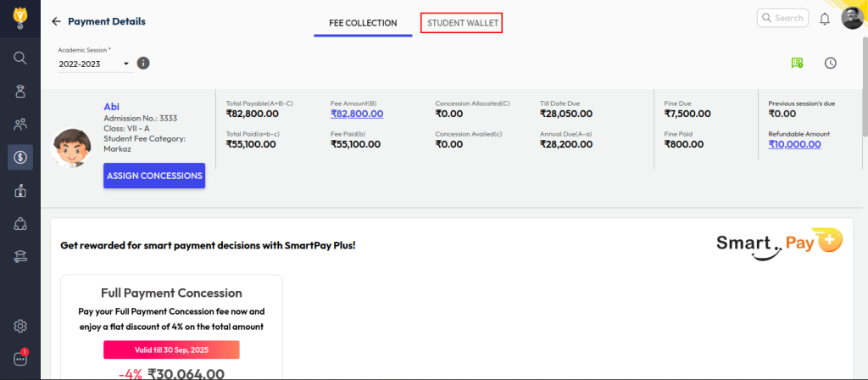
Task: Click into the top Search field
Action: (x=782, y=18)
